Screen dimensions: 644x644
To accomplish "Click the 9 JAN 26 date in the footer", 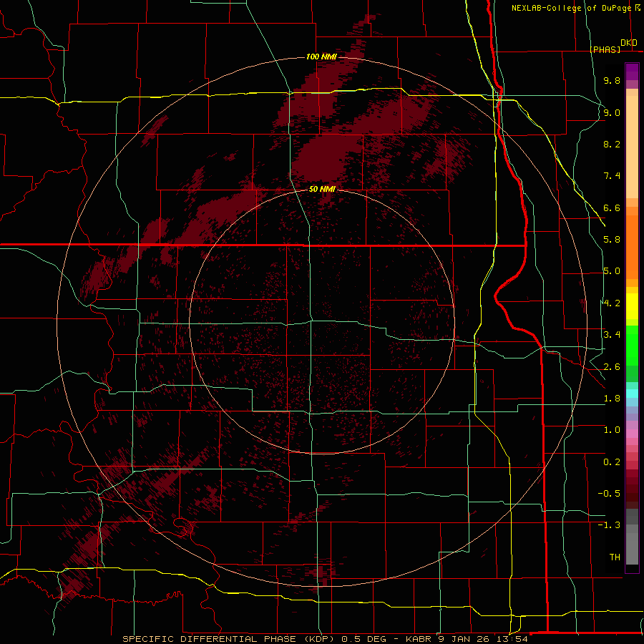I will coord(464,639).
